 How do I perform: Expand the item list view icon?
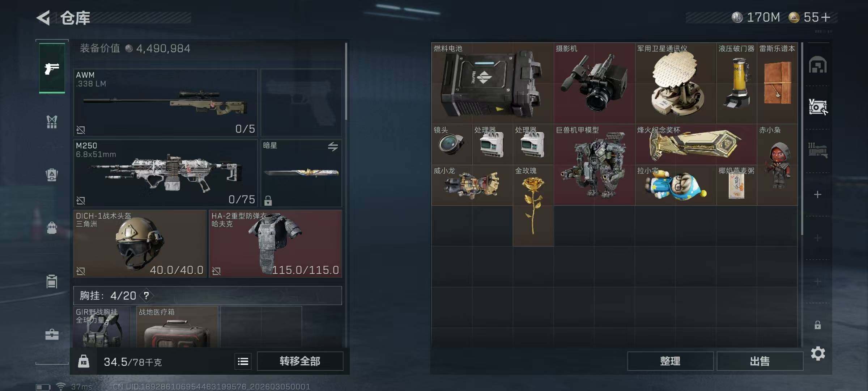(x=243, y=361)
